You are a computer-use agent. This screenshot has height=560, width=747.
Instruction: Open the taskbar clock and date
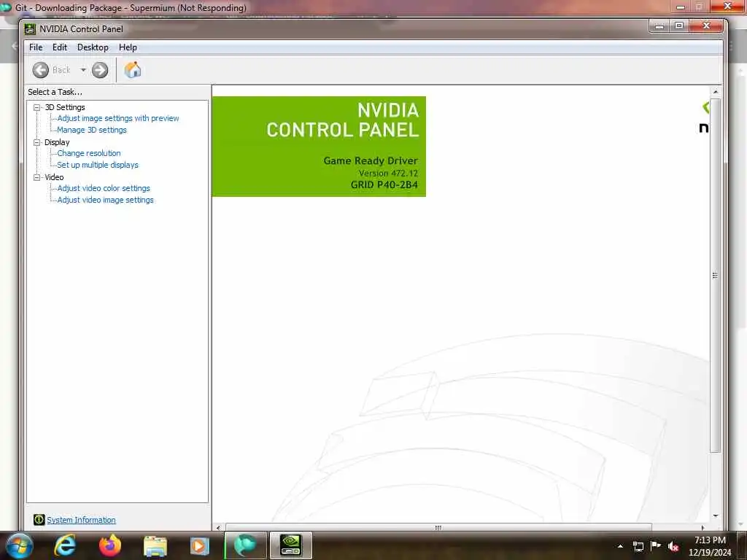click(710, 546)
